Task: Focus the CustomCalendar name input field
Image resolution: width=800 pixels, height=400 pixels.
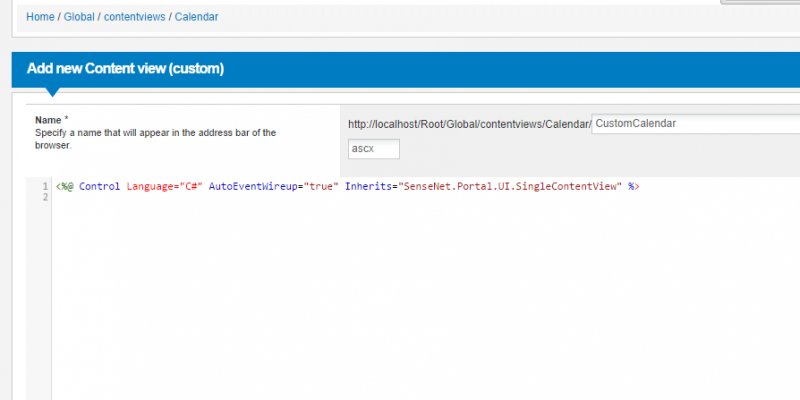Action: (695, 123)
